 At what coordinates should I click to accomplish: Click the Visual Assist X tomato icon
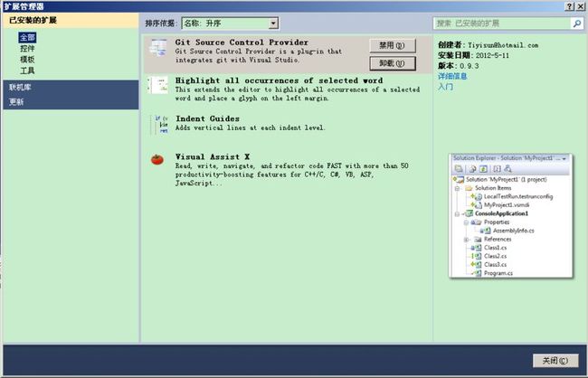tap(157, 160)
